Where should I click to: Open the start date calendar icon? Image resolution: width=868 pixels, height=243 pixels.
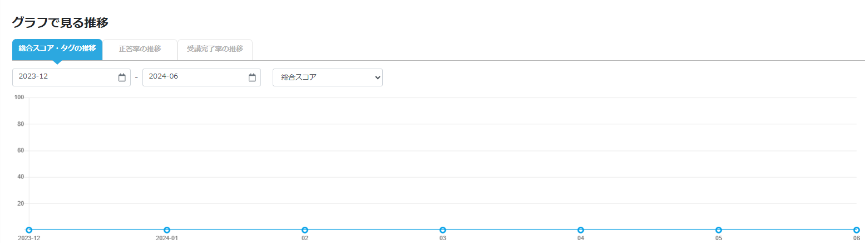pos(122,77)
